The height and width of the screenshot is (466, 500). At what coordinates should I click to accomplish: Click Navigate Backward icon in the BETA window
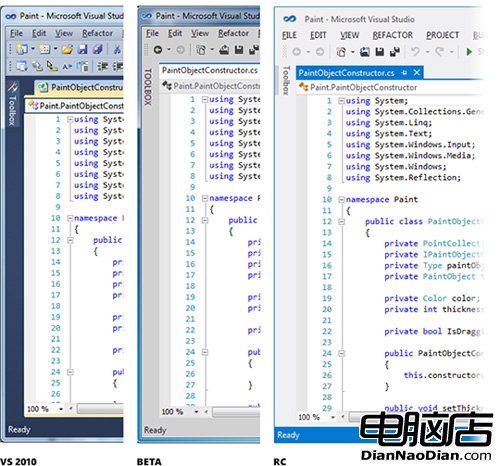158,50
